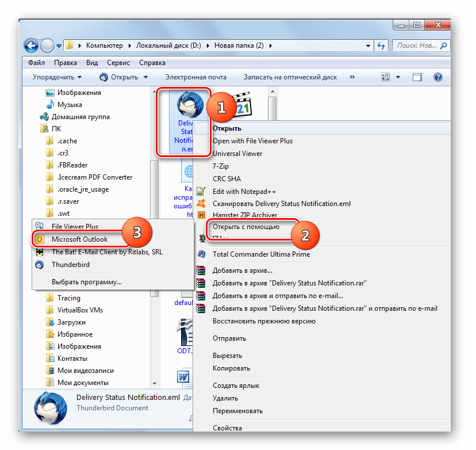Click the Открыть toolbar button
This screenshot has height=450, width=476.
[118, 77]
